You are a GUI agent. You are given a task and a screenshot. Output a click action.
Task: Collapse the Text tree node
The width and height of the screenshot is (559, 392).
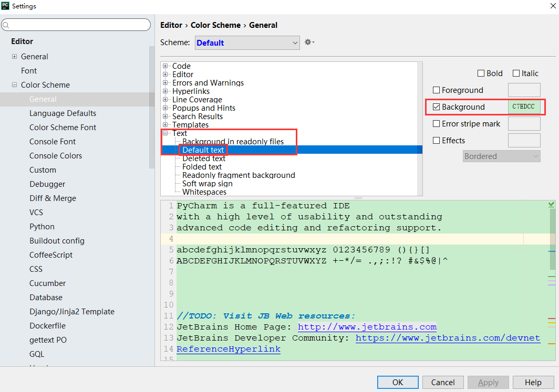point(165,133)
